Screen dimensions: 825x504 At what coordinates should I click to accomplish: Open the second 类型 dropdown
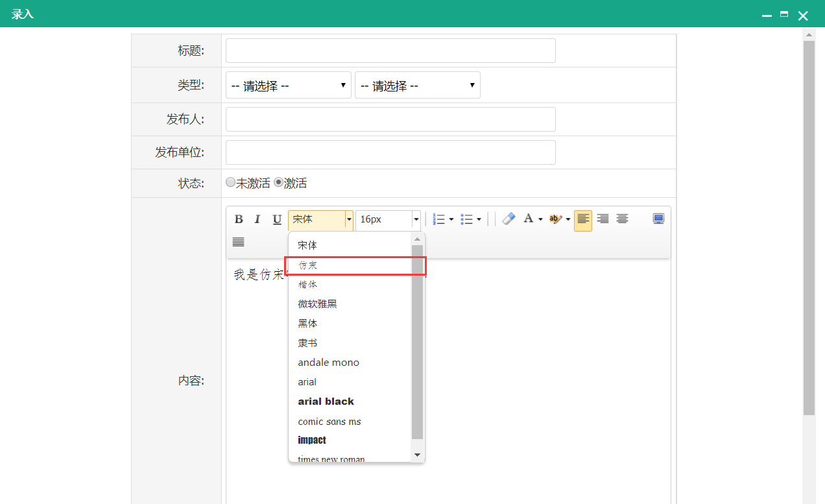coord(418,85)
